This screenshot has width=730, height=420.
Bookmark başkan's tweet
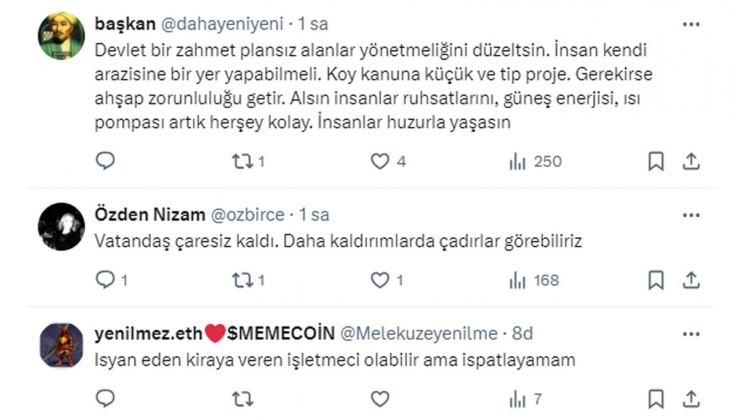click(656, 161)
